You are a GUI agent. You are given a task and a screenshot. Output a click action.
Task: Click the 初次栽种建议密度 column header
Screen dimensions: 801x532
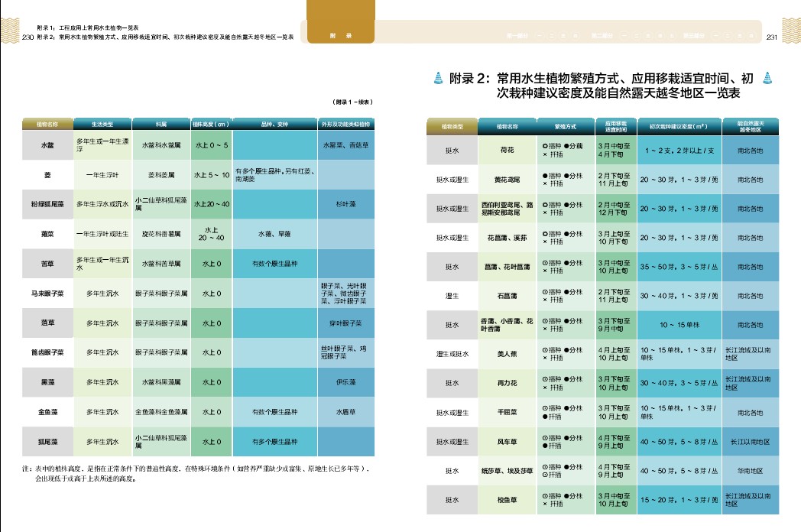677,125
